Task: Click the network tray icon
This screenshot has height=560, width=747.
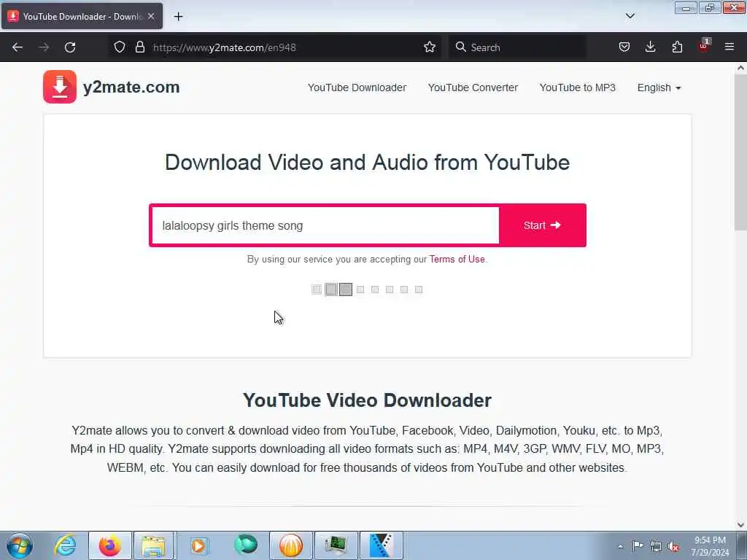Action: click(x=656, y=546)
